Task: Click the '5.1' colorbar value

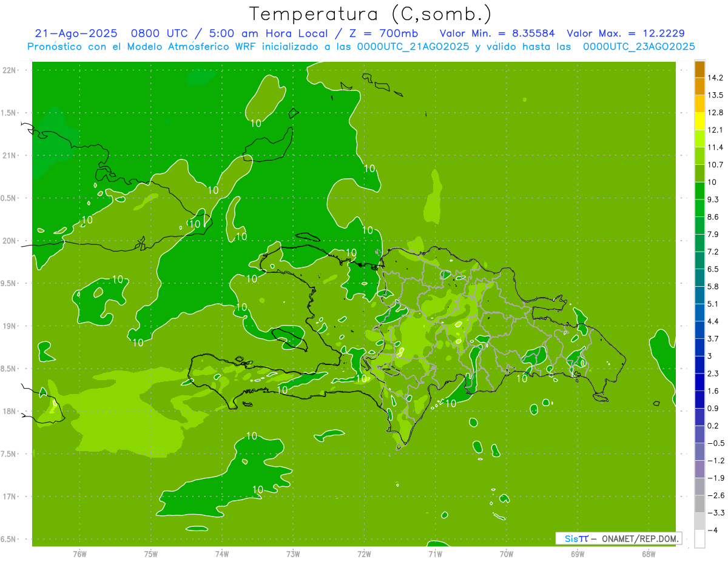Action: 713,304
